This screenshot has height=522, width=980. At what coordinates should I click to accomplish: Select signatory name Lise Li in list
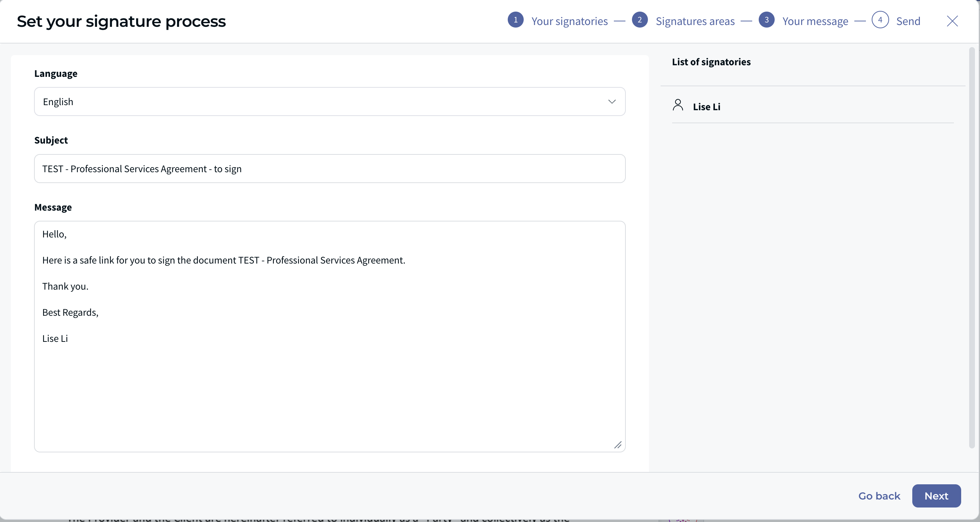coord(707,107)
